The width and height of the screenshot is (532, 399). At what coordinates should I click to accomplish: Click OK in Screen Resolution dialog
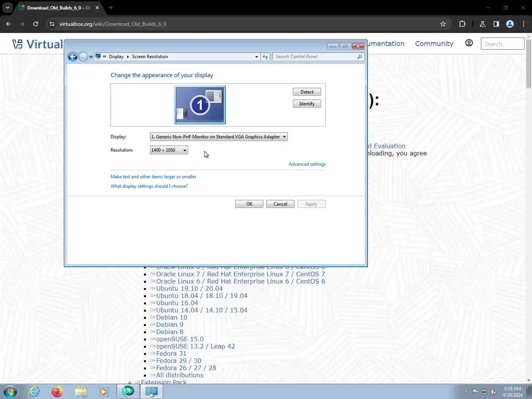tap(249, 204)
